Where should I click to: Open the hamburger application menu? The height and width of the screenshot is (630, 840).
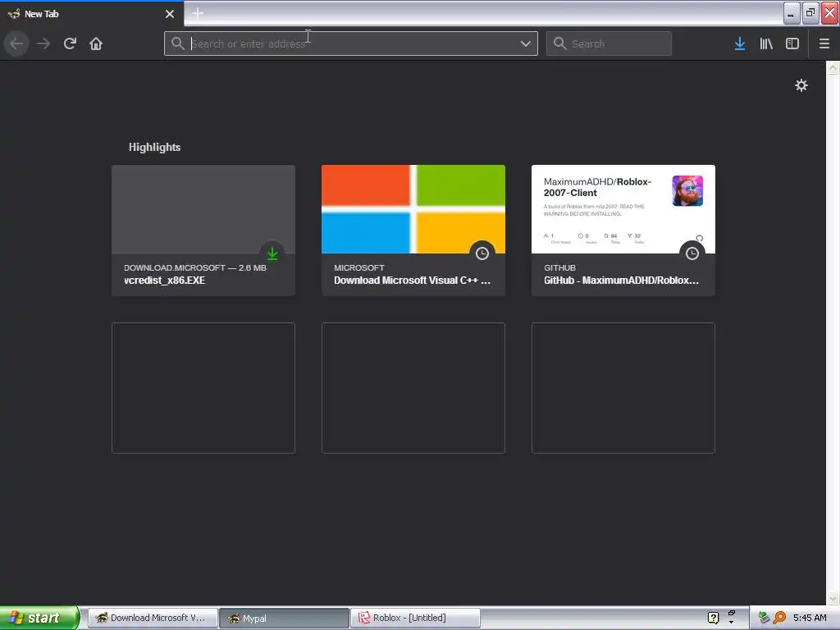click(x=824, y=43)
